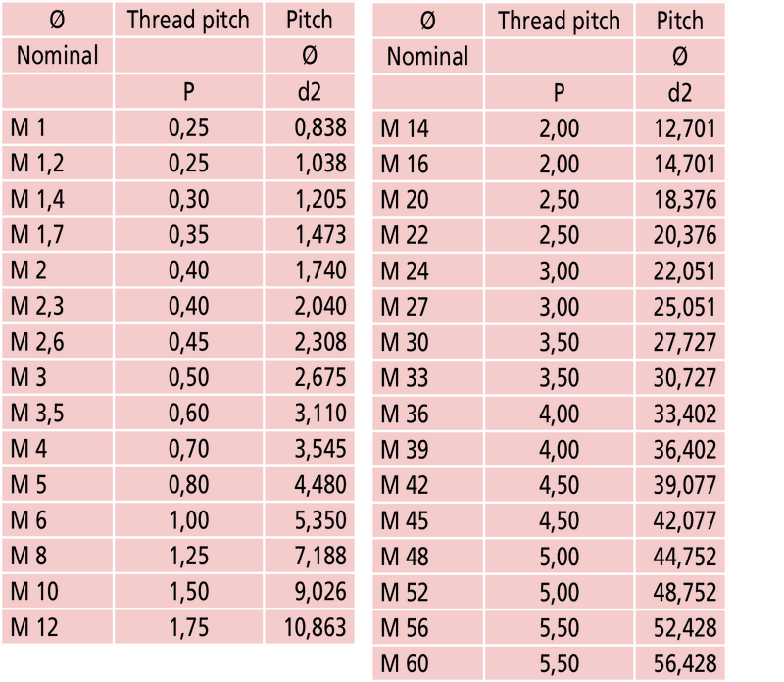Click pitch diameter value 0,838

point(320,128)
